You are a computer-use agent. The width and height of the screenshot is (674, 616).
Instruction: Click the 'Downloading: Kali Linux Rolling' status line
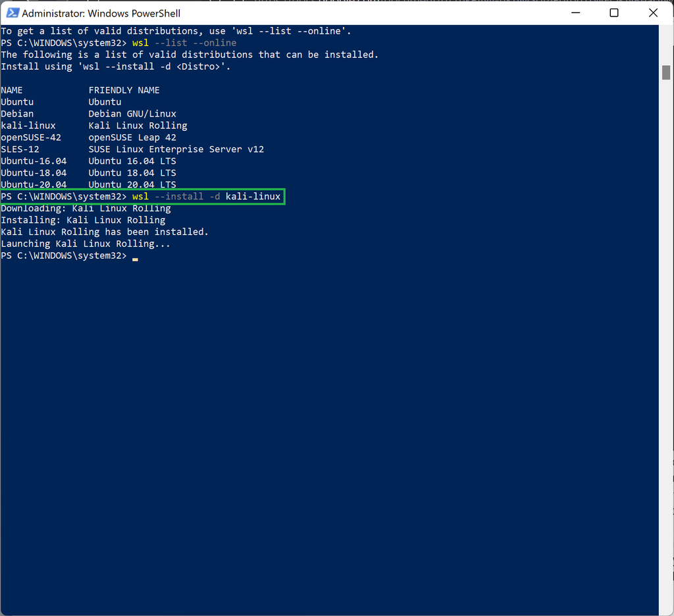pos(86,208)
